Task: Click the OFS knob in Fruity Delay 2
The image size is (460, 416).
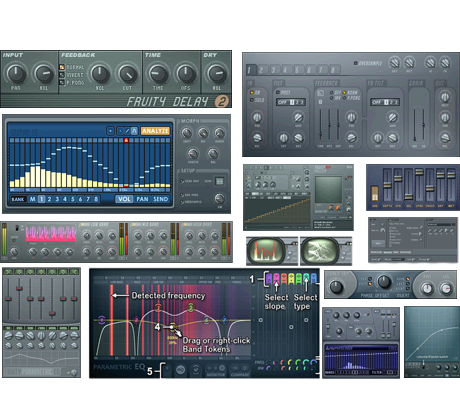Action: click(186, 73)
